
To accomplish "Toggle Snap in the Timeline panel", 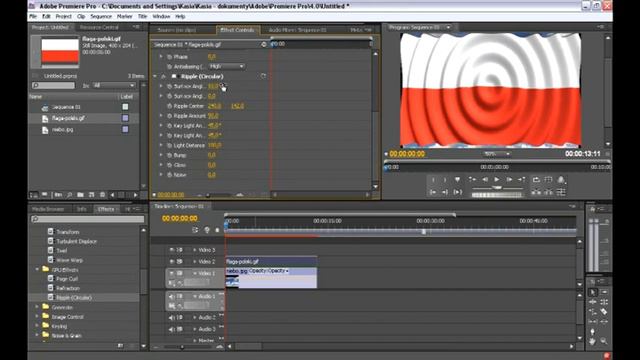I will (195, 230).
